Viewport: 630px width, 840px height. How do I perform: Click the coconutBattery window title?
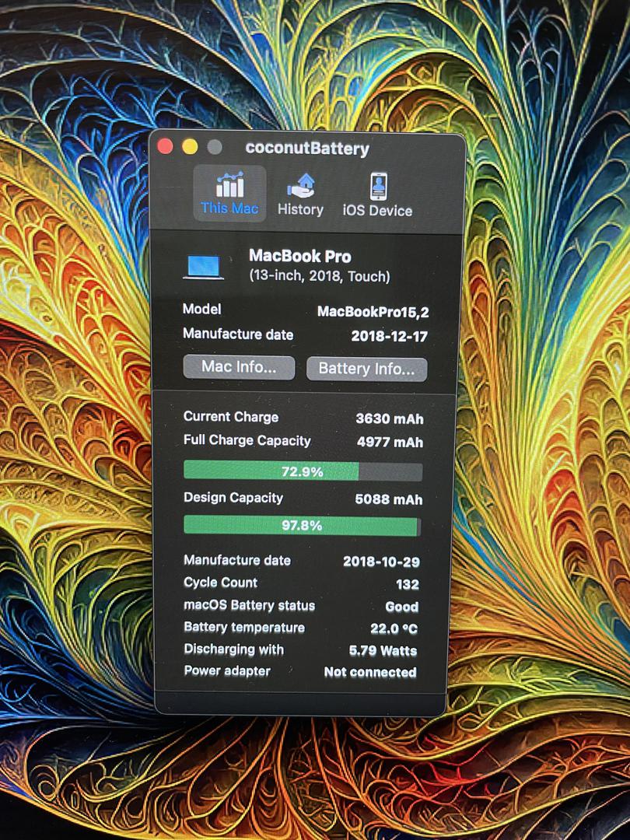click(307, 149)
